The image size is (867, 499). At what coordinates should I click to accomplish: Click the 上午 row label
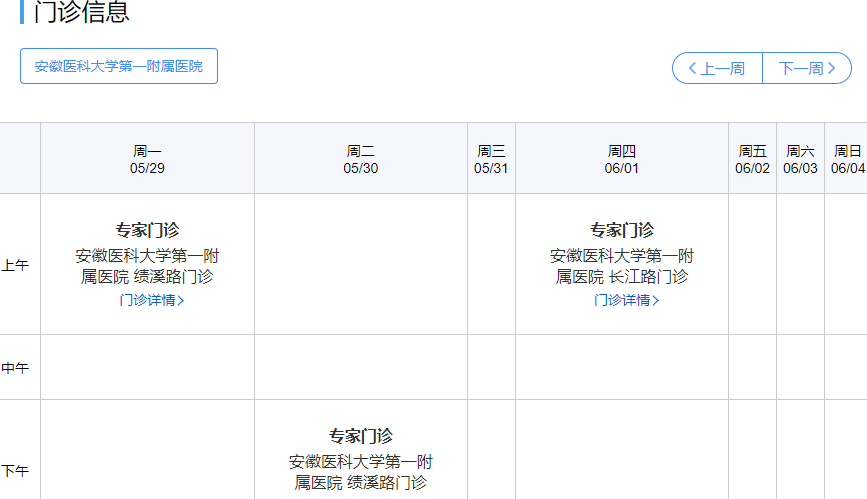(15, 265)
